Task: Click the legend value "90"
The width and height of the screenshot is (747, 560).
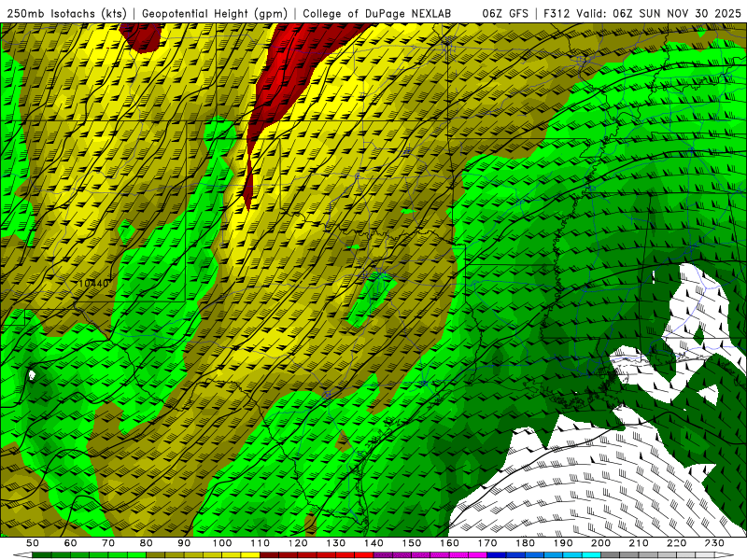Action: point(184,543)
